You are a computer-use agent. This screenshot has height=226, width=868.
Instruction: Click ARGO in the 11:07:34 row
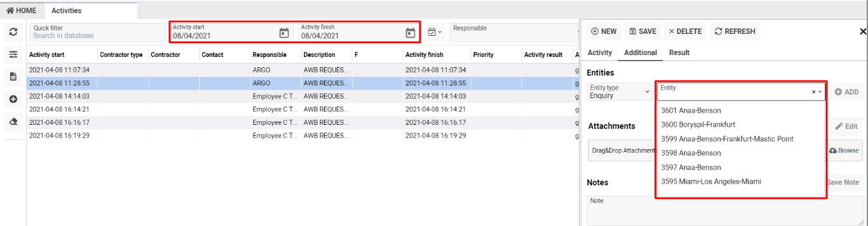click(x=262, y=70)
